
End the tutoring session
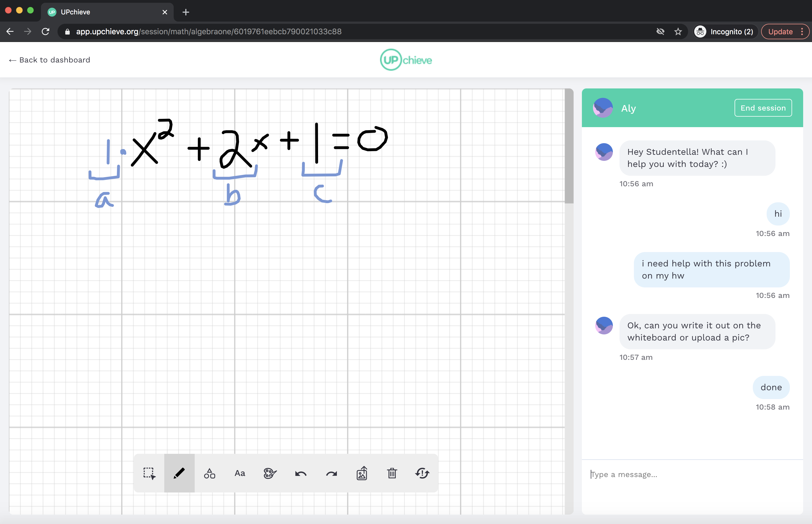tap(763, 108)
